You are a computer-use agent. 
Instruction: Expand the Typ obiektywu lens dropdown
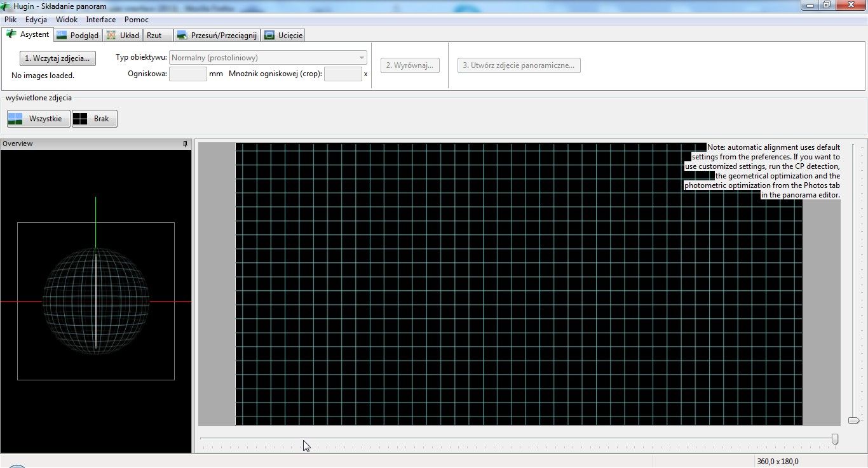pos(268,58)
